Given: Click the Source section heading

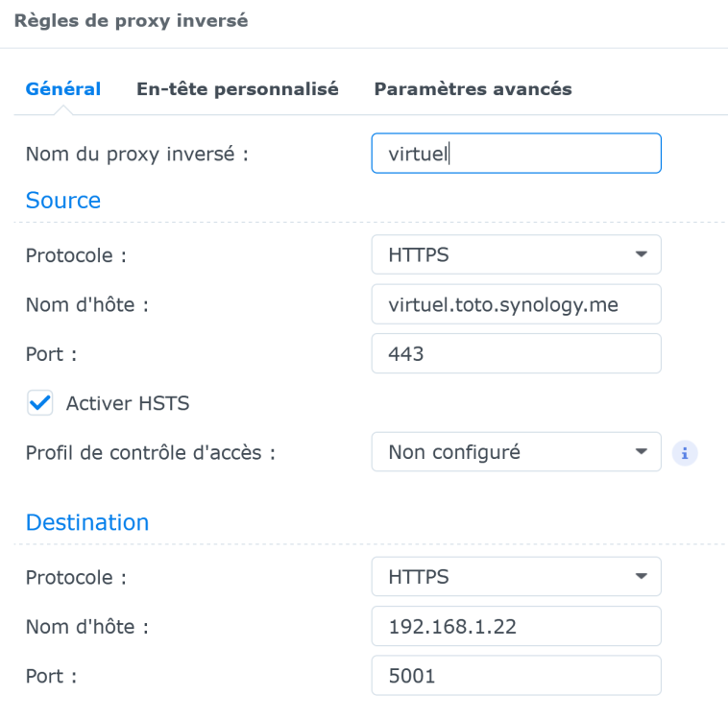Looking at the screenshot, I should 63,201.
